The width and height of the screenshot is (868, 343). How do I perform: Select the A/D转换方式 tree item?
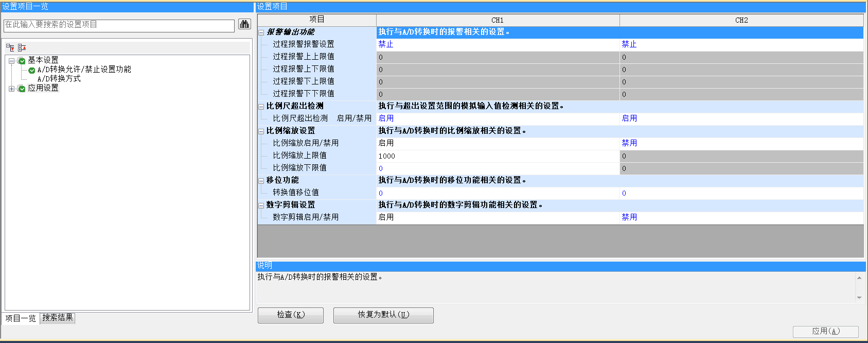59,79
